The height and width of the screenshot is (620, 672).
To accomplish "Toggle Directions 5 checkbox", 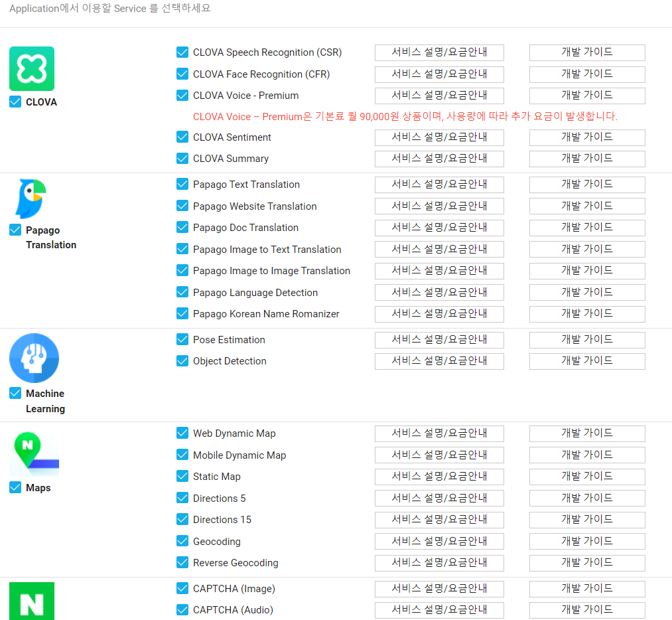I will point(182,498).
